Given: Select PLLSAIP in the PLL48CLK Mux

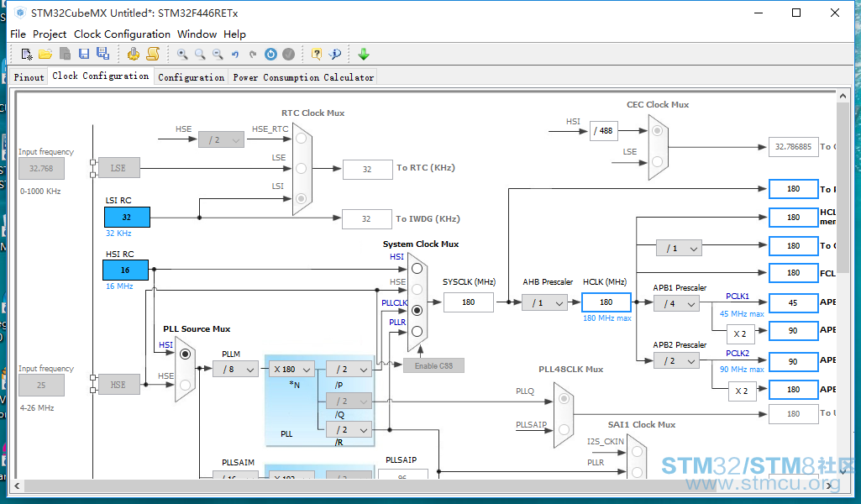Looking at the screenshot, I should (x=564, y=430).
